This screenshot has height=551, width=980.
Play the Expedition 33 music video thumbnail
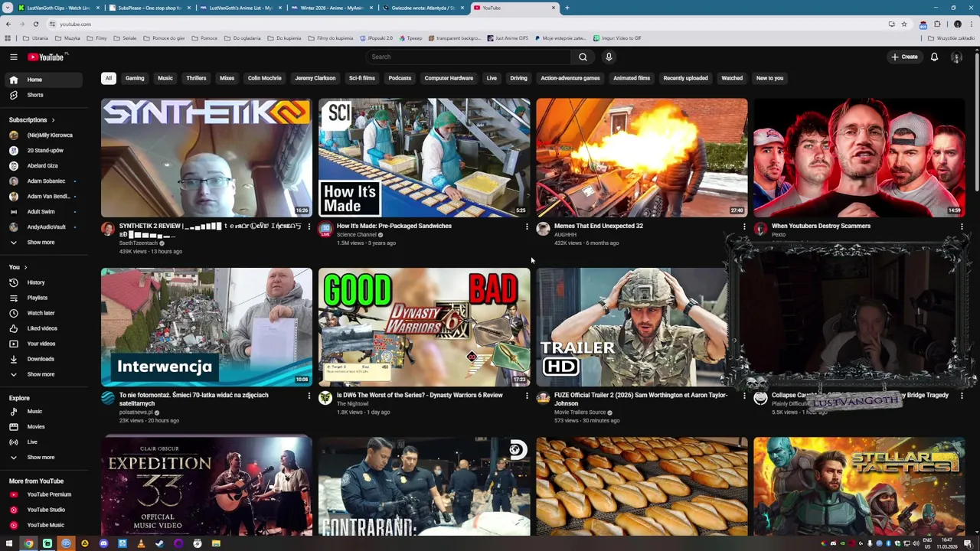coord(207,487)
